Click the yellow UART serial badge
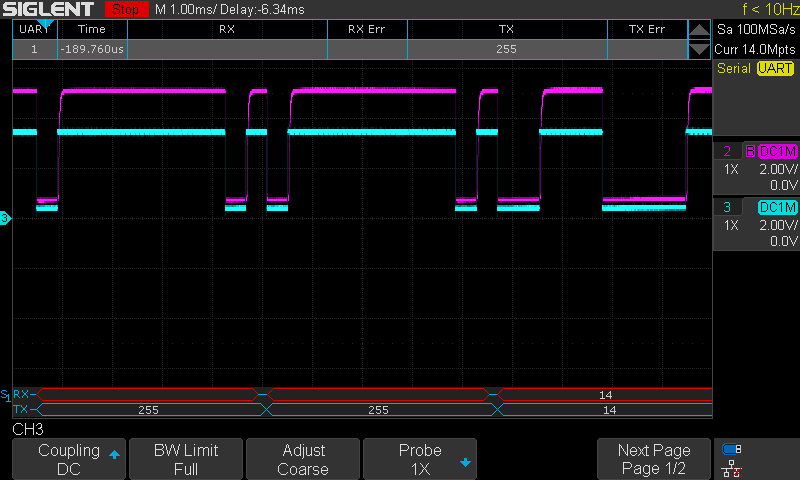The image size is (800, 480). coord(774,68)
